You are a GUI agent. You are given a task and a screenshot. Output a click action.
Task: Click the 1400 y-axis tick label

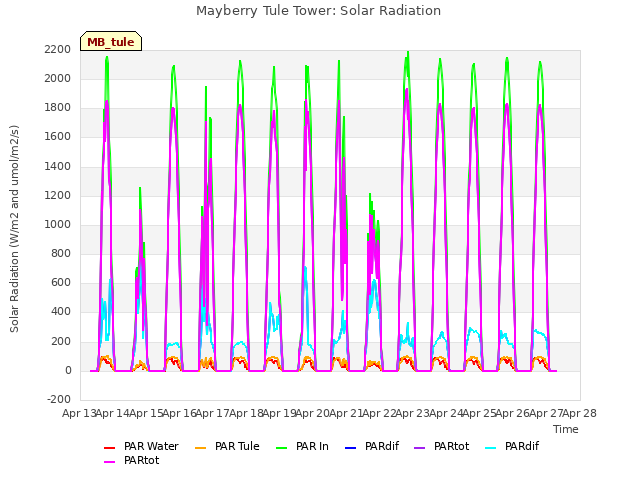[x=58, y=166]
